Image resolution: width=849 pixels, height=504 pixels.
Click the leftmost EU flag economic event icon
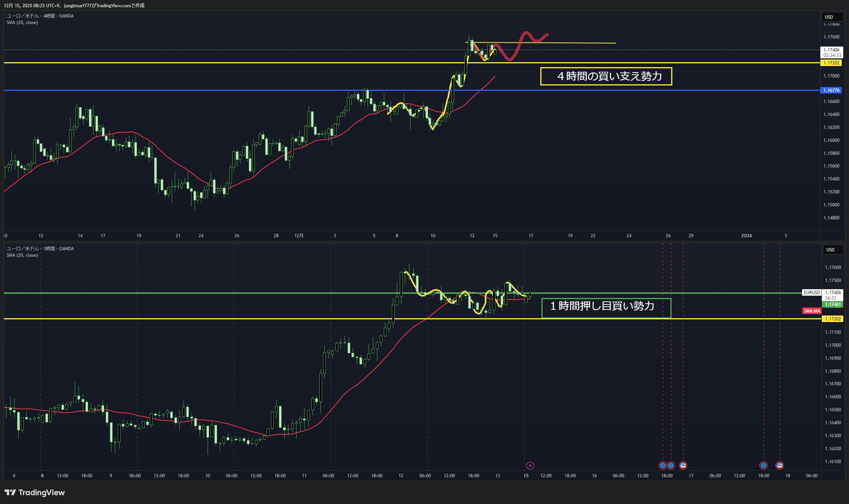[663, 465]
